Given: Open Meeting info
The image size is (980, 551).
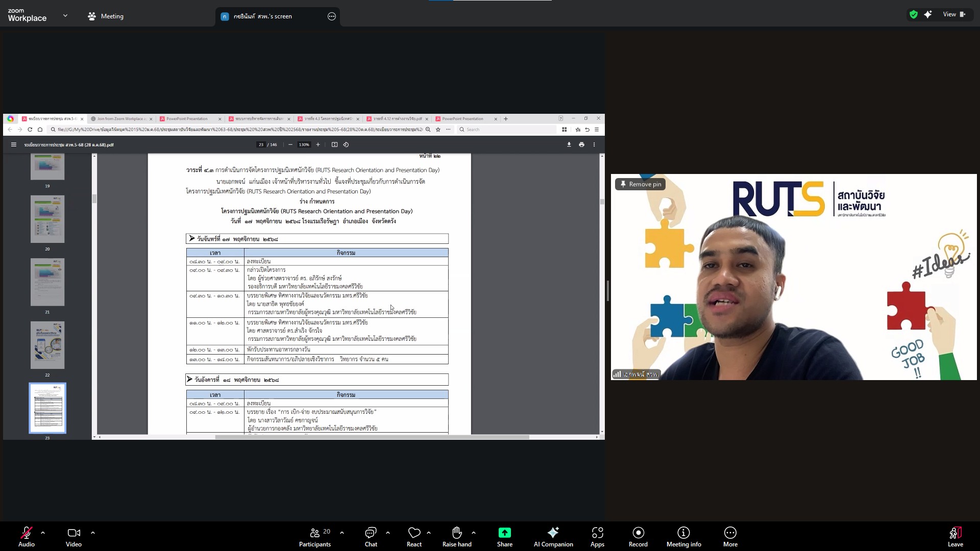Looking at the screenshot, I should pos(683,536).
